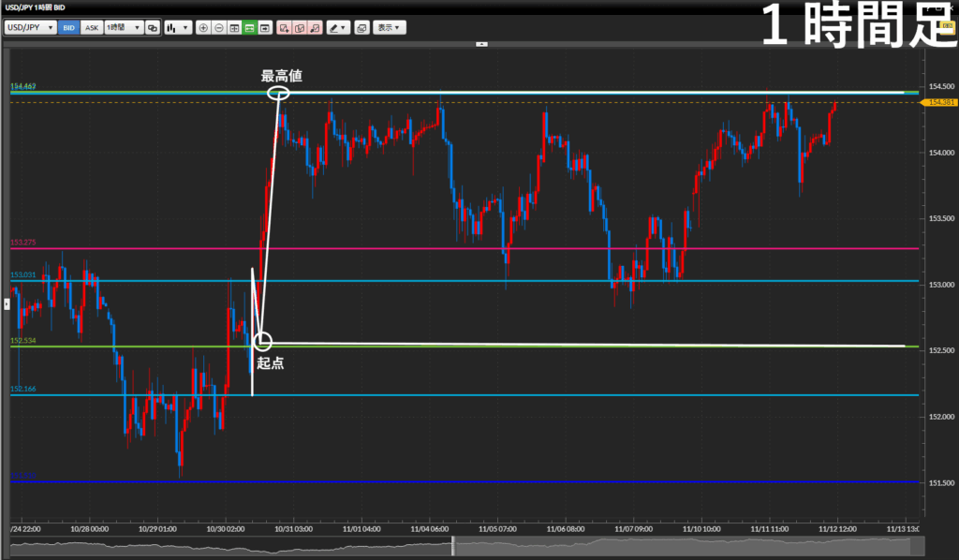The width and height of the screenshot is (959, 560).
Task: Switch price display to ASK
Action: 91,28
